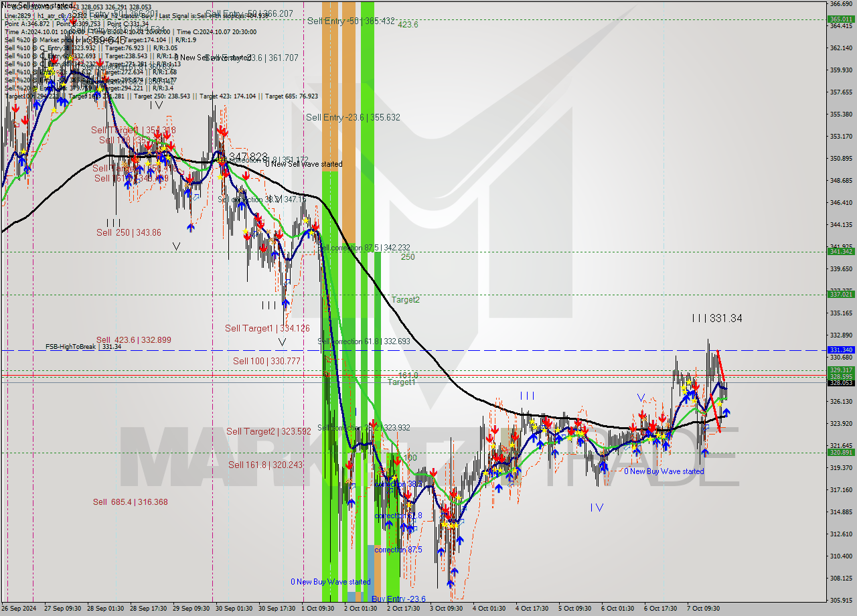857x616 pixels.
Task: Select the green '423.6' level label
Action: [408, 25]
